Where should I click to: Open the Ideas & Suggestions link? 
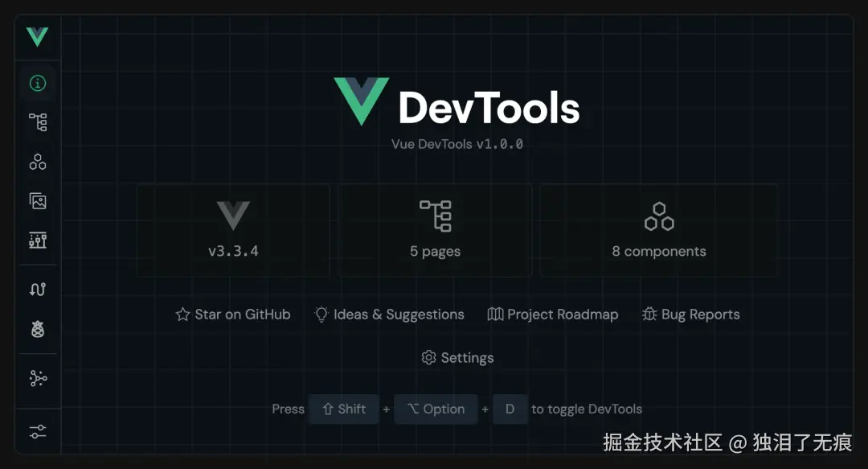(x=389, y=315)
